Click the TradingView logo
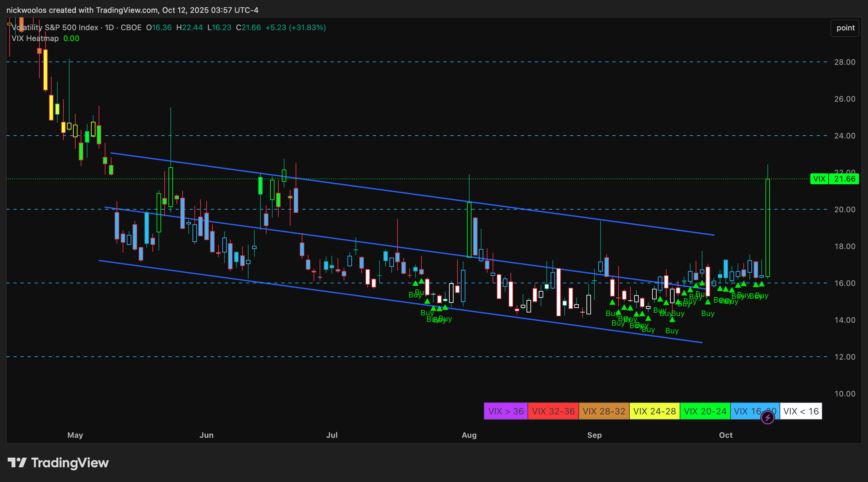868x482 pixels. point(58,463)
